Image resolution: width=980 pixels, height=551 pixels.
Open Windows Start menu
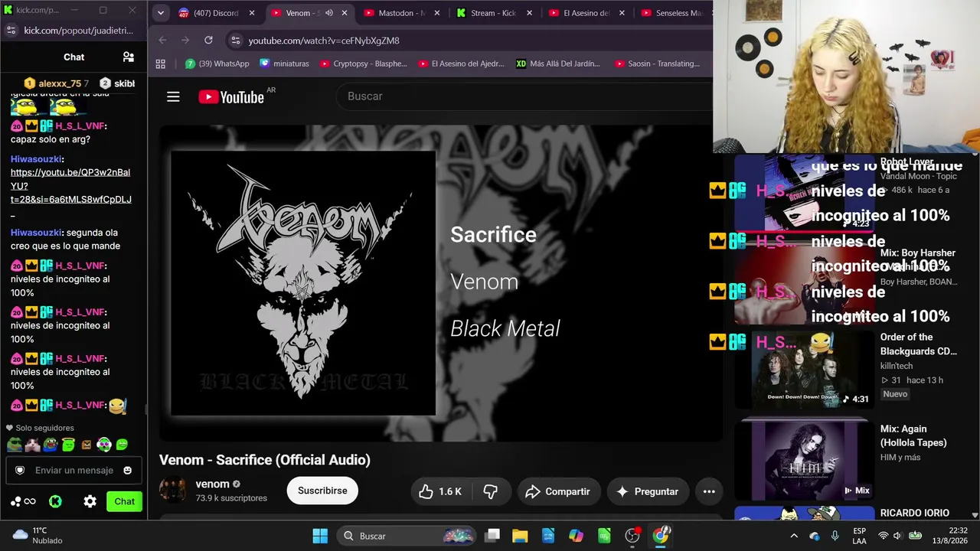(x=320, y=536)
